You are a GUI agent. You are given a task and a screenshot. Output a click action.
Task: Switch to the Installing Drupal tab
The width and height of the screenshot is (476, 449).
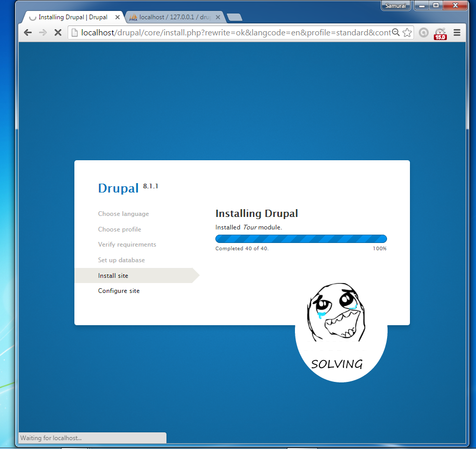[x=73, y=17]
